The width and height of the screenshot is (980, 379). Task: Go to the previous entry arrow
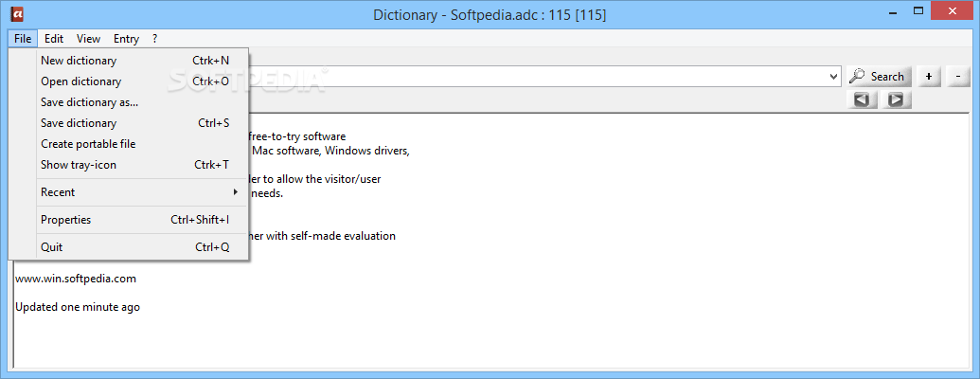click(862, 99)
